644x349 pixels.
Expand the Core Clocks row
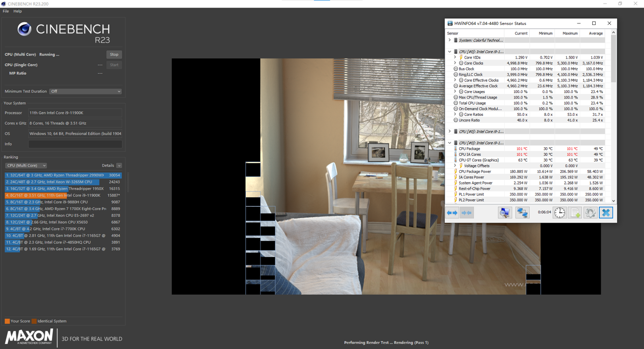pos(455,63)
